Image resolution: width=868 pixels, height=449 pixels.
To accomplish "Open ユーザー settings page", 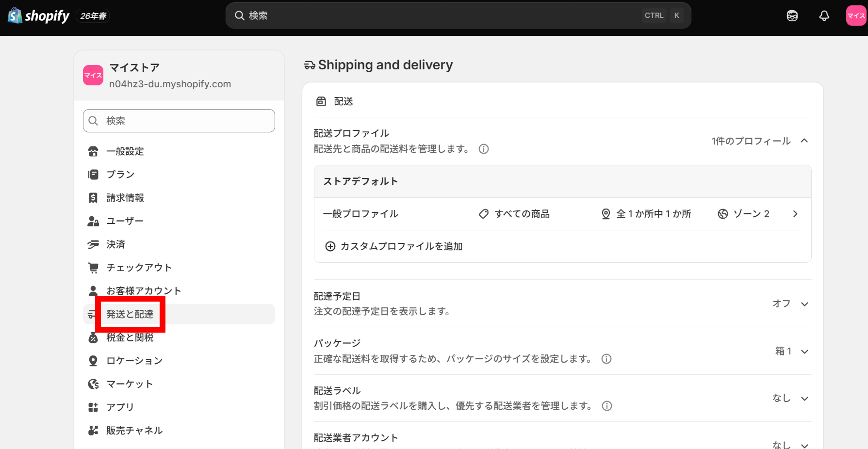I will (179, 221).
